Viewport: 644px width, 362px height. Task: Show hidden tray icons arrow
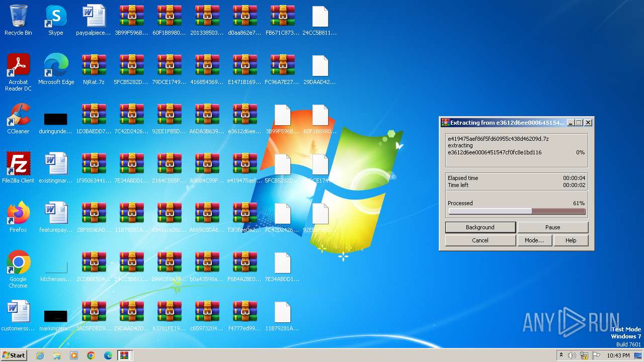point(561,355)
